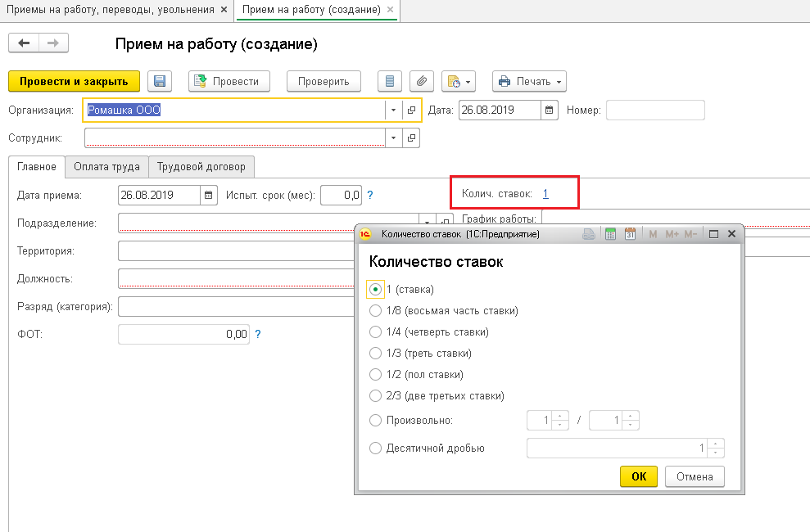Select the Произвольно radio option

[376, 420]
